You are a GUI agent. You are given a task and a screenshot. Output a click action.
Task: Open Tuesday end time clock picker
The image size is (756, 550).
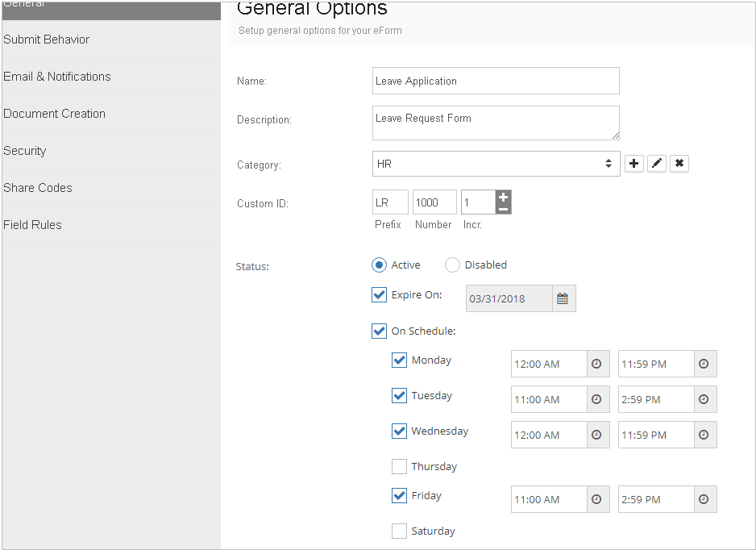point(704,399)
